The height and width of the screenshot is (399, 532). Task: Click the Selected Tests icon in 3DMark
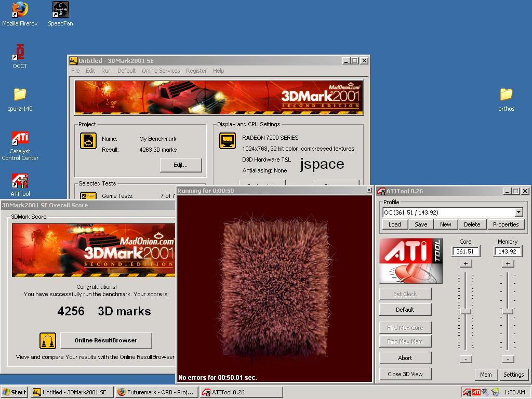pyautogui.click(x=88, y=195)
